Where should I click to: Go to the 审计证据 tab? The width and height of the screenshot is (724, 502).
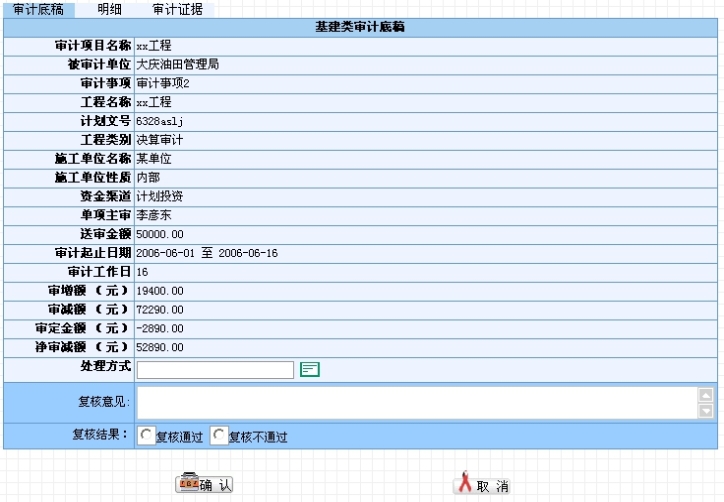click(177, 9)
